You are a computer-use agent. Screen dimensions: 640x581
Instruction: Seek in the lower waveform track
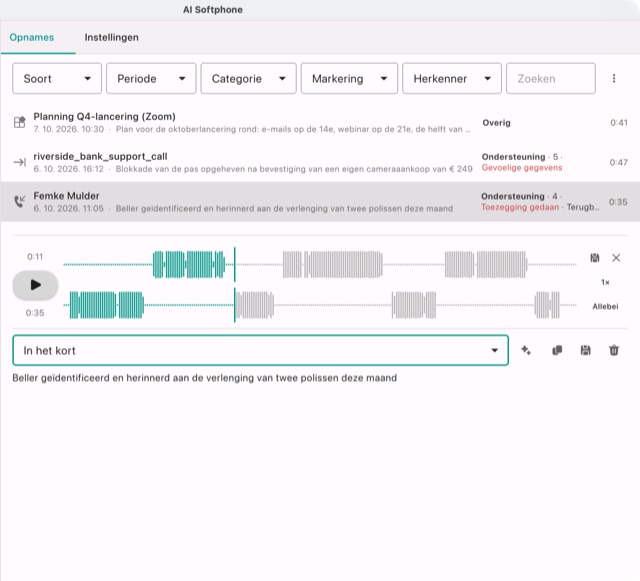click(320, 305)
